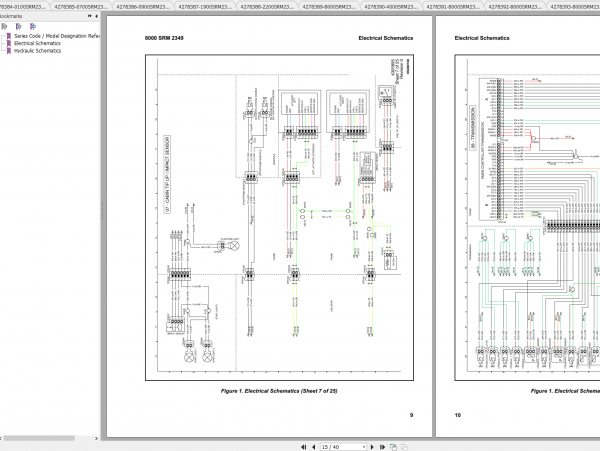
Task: Switch to the 4278391-8000SRM23 tab
Action: (453, 7)
